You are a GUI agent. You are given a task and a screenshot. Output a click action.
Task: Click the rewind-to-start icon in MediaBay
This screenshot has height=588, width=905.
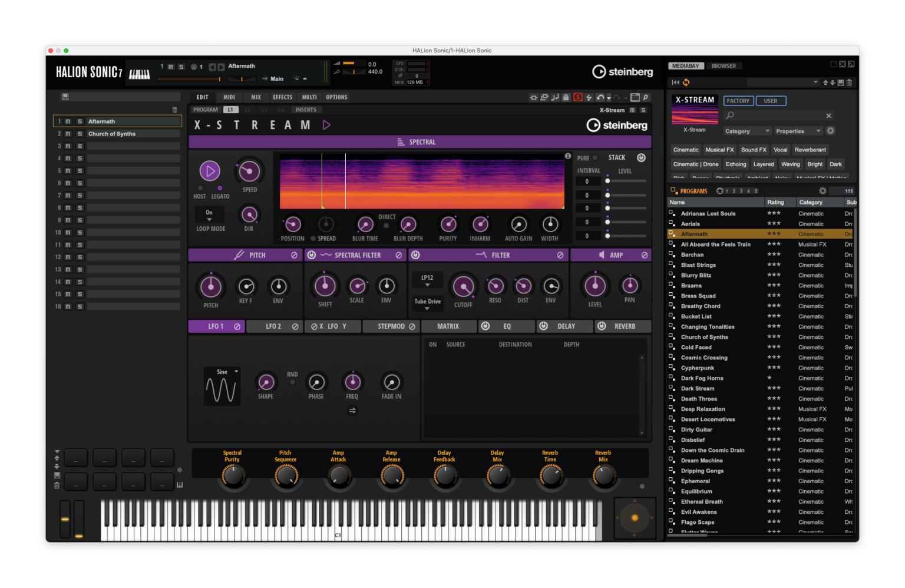coord(675,82)
